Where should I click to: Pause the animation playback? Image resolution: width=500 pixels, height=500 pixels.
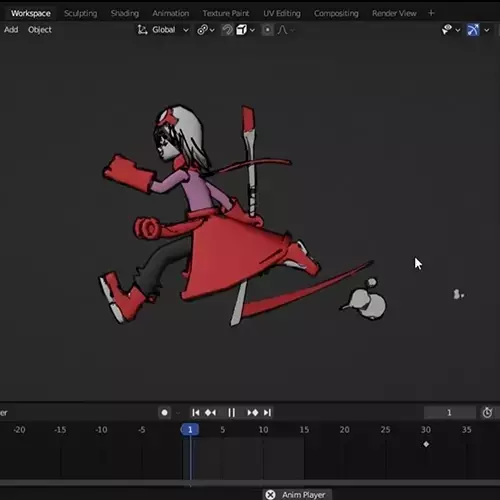coord(232,413)
